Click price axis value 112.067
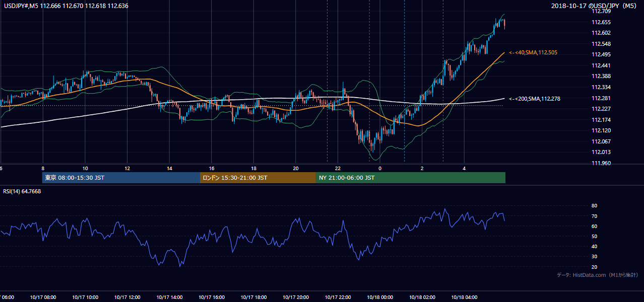The width and height of the screenshot is (644, 302). (601, 141)
